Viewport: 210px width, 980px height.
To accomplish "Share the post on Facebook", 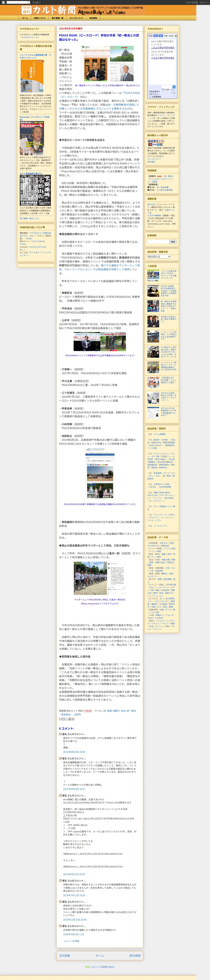I will [69, 719].
